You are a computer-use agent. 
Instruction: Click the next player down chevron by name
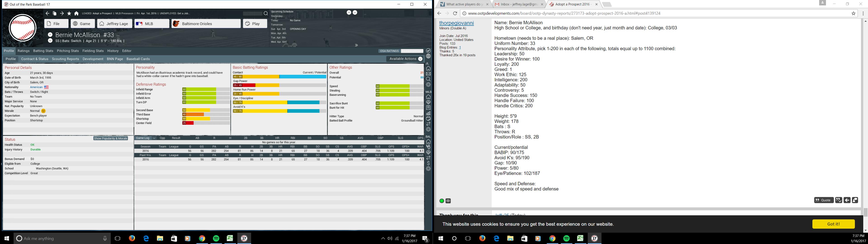pos(50,41)
